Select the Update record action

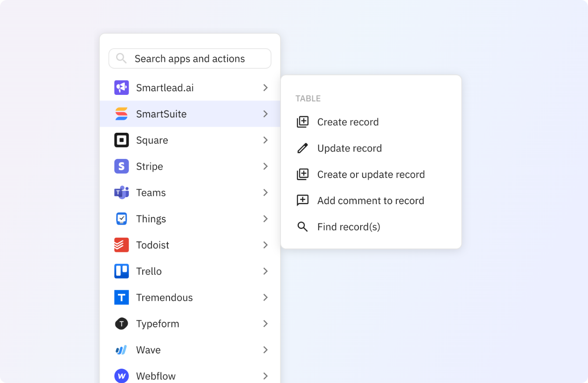pos(371,148)
